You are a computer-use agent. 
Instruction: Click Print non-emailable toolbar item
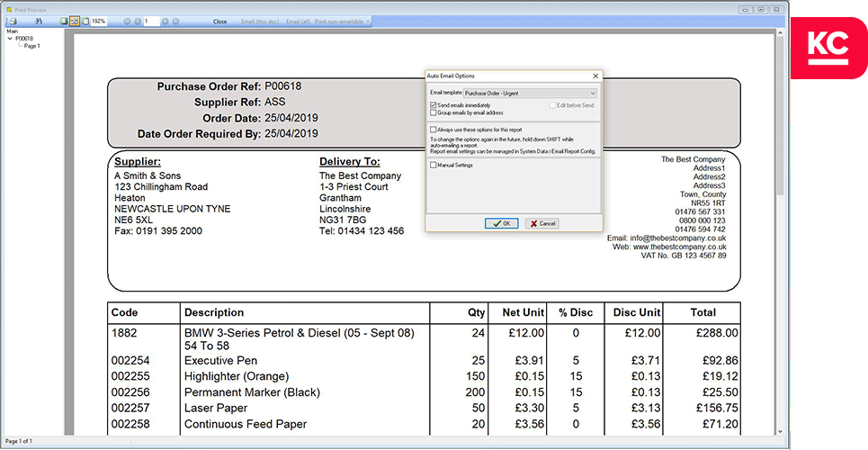[339, 22]
